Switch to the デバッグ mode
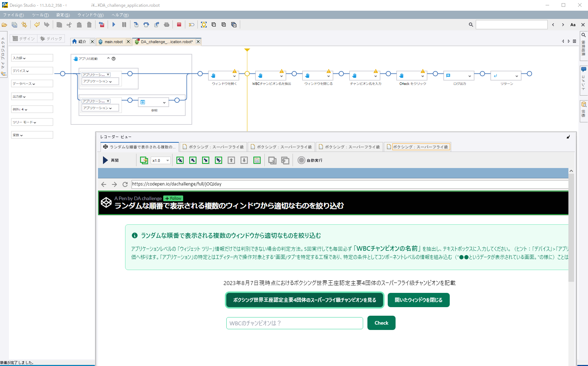This screenshot has height=366, width=588. pyautogui.click(x=51, y=39)
